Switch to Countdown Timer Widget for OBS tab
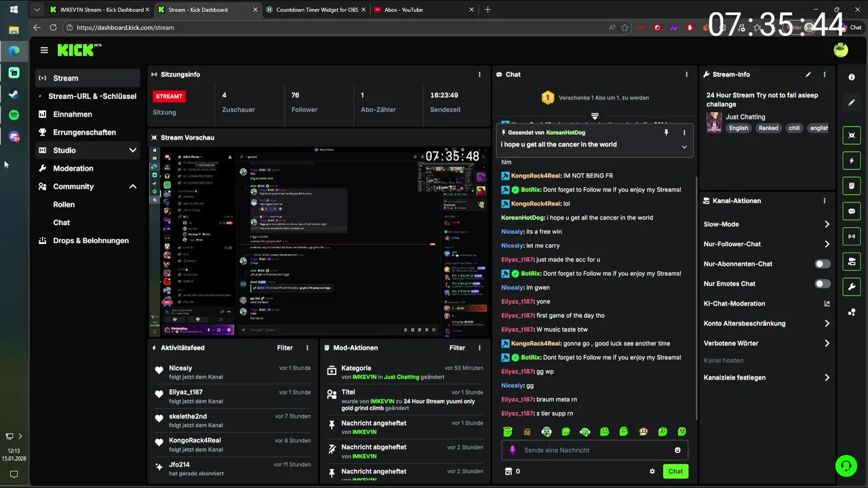Viewport: 868px width, 488px height. click(315, 9)
